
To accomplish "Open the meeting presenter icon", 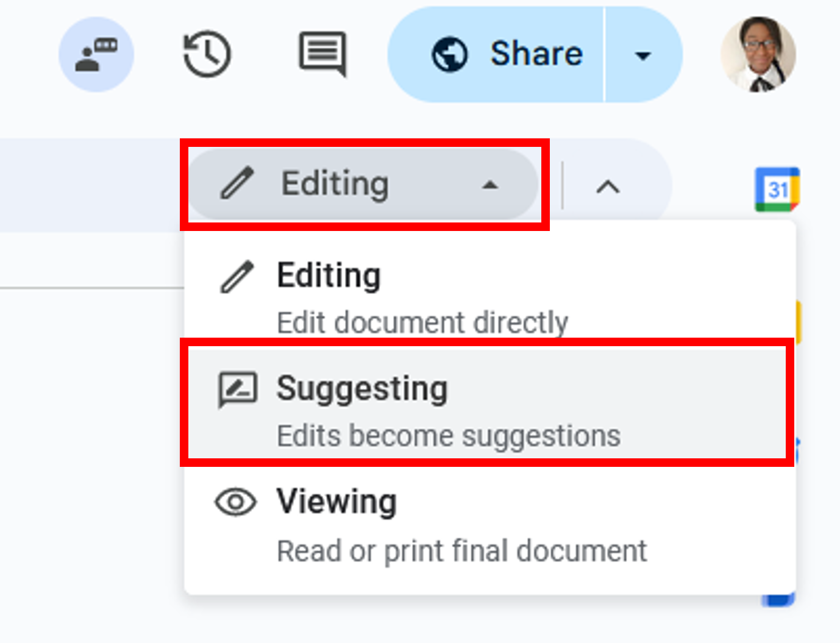I will 96,54.
